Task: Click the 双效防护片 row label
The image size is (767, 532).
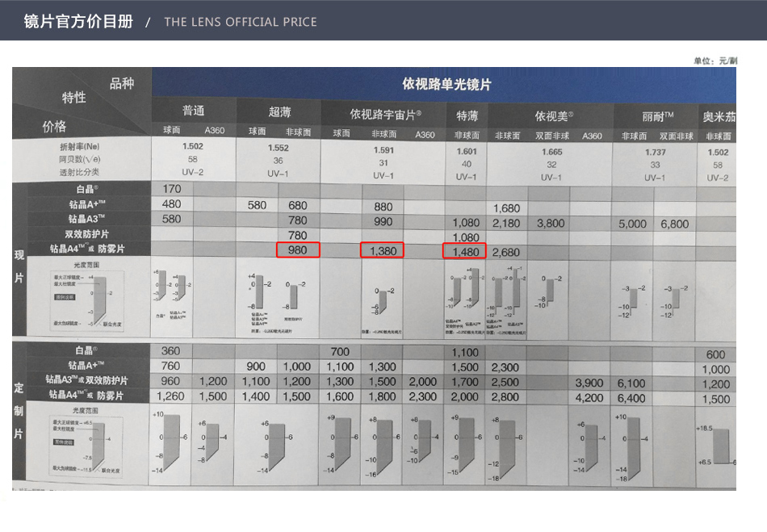Action: pos(86,234)
